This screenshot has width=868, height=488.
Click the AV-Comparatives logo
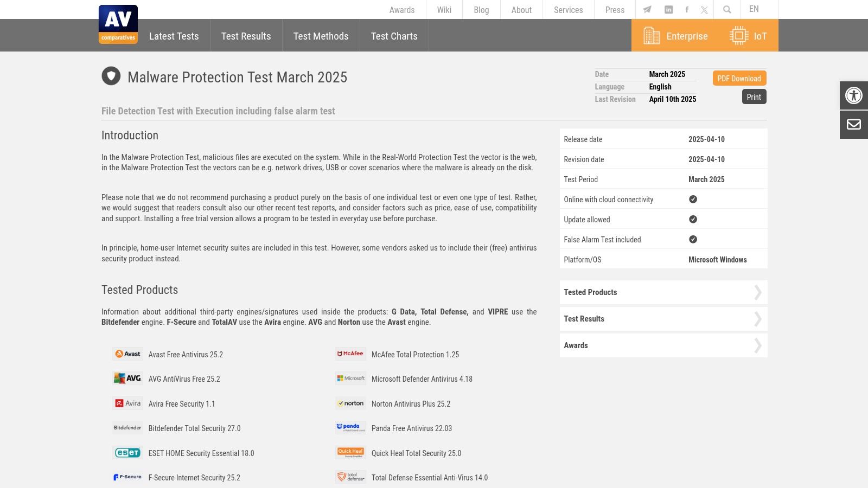[118, 24]
